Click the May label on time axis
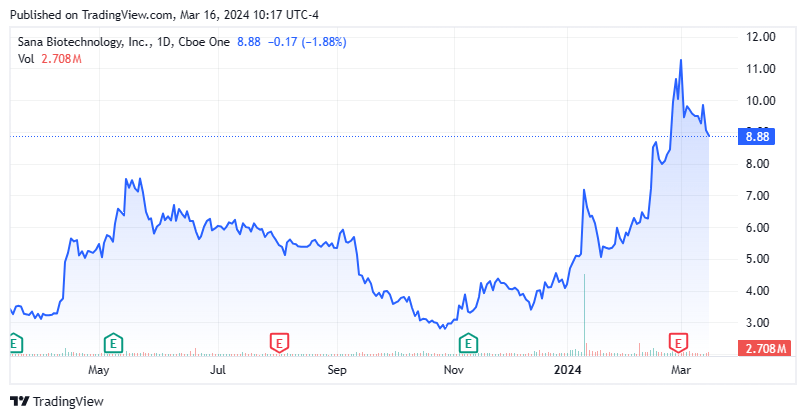This screenshot has height=419, width=806. click(99, 370)
